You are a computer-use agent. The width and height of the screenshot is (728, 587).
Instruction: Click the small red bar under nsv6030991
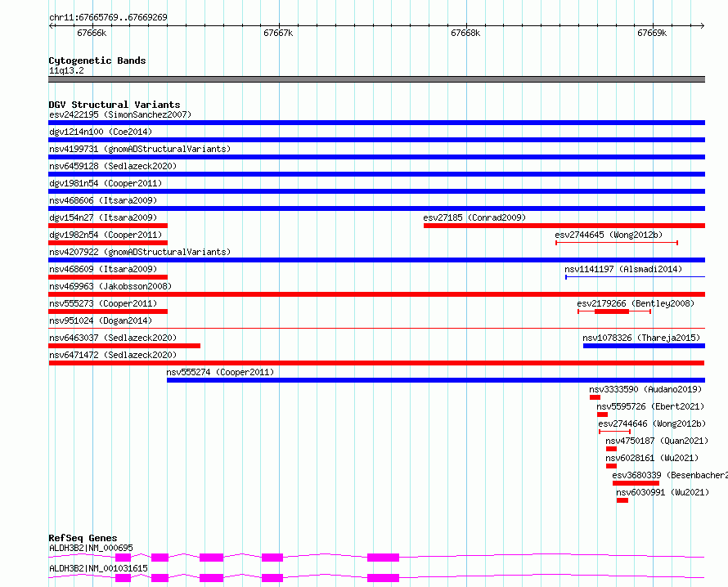622,500
